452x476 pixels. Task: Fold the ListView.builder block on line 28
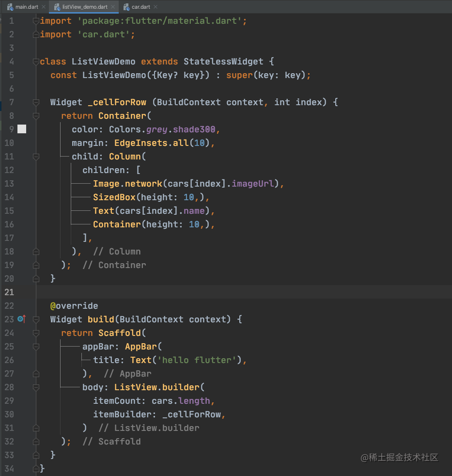[36, 387]
